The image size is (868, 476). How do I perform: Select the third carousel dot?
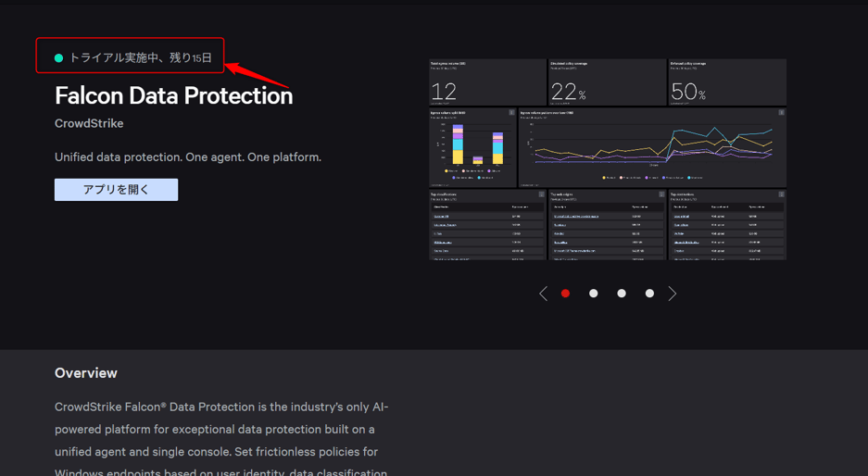(x=622, y=294)
